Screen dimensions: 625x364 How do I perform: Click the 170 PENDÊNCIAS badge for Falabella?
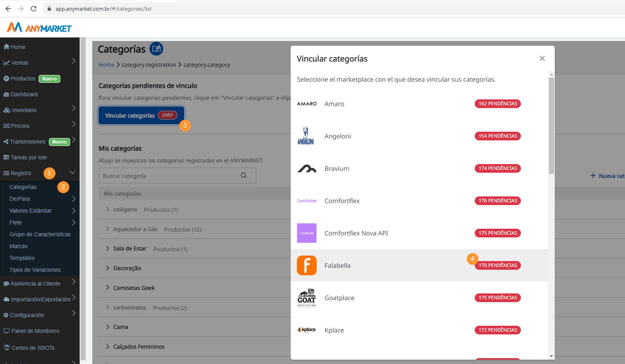pos(498,265)
